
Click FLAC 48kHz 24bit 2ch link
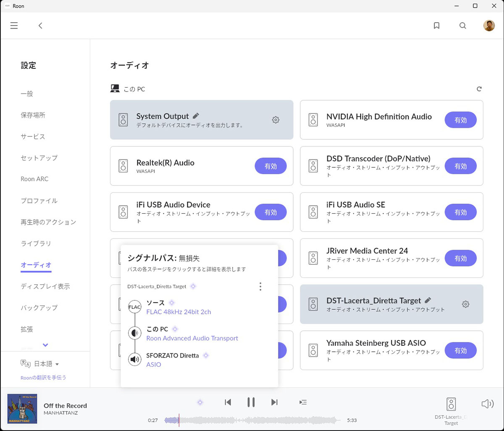178,312
